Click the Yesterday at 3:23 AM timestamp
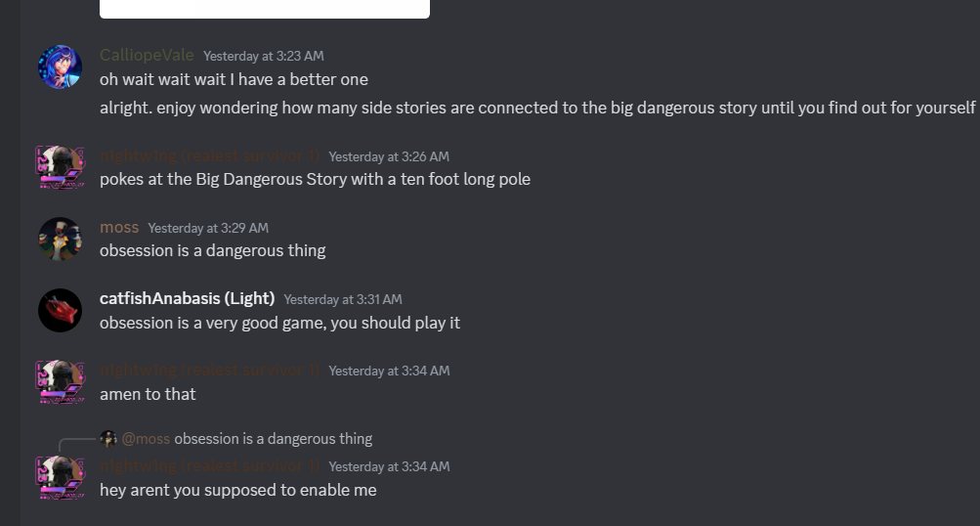Viewport: 980px width, 526px height. 264,57
